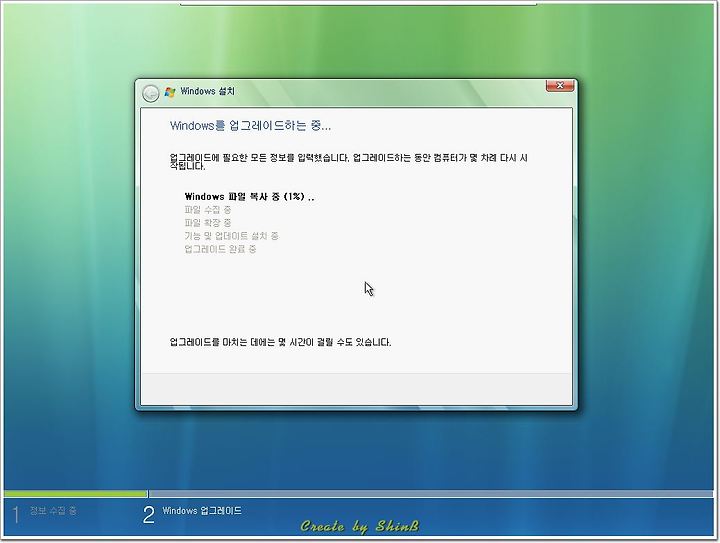The image size is (720, 543).
Task: Click stage 1 '정보 수집 중' label
Action: [53, 510]
